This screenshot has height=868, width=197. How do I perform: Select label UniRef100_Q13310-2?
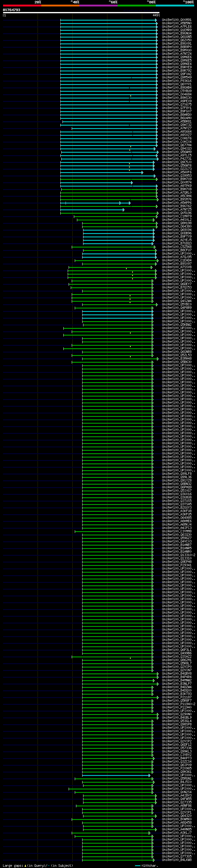[179, 555]
